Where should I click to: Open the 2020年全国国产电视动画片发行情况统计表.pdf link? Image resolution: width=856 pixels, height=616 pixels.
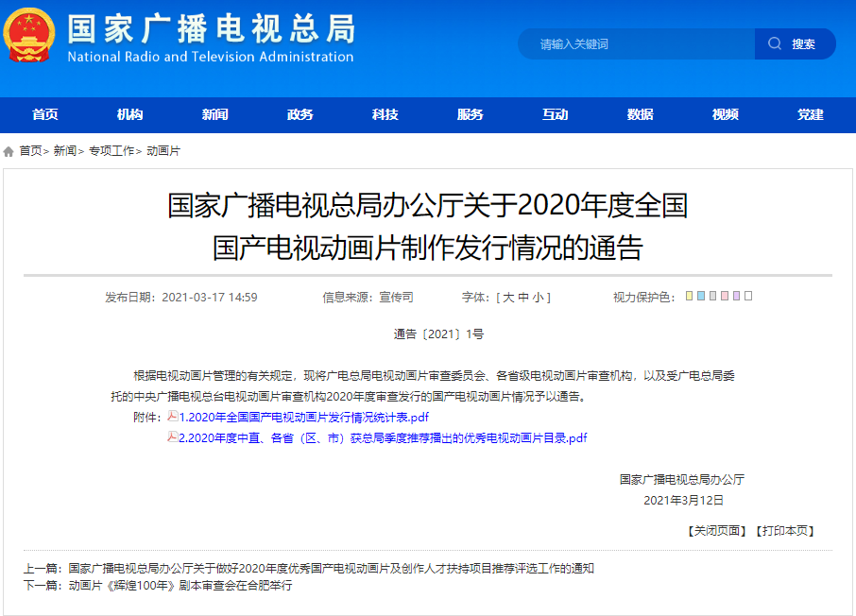coord(304,418)
